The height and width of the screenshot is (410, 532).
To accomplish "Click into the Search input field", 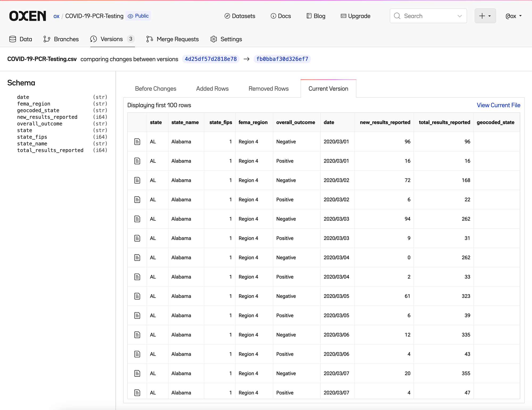I will coord(426,16).
